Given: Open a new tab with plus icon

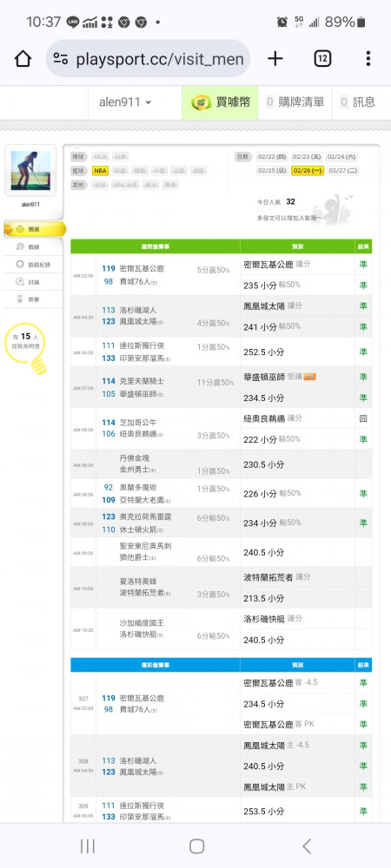Looking at the screenshot, I should [x=275, y=59].
